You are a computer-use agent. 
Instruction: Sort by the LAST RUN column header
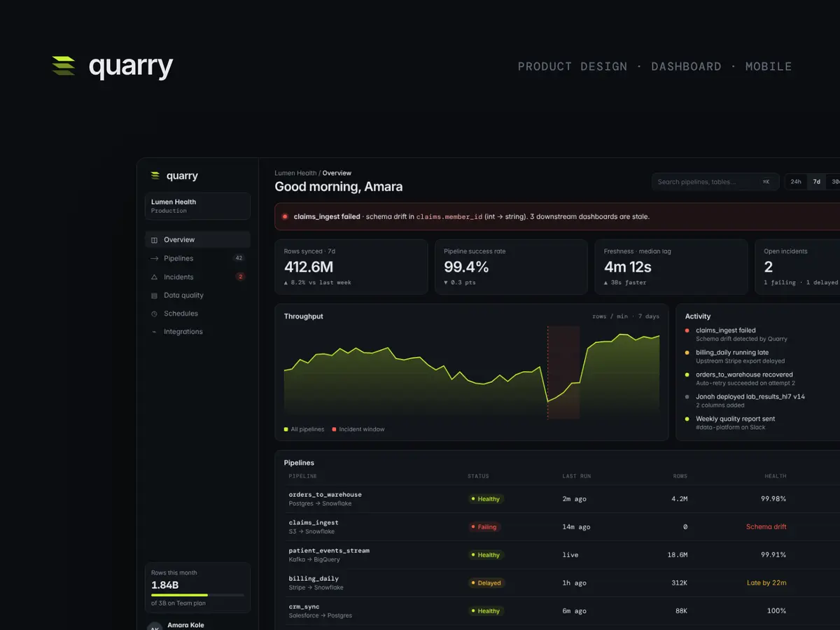click(x=577, y=476)
